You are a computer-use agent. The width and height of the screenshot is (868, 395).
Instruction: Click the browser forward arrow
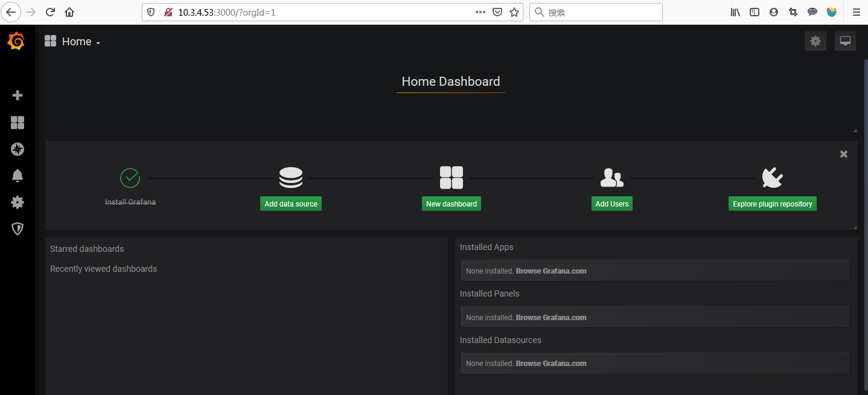(31, 12)
